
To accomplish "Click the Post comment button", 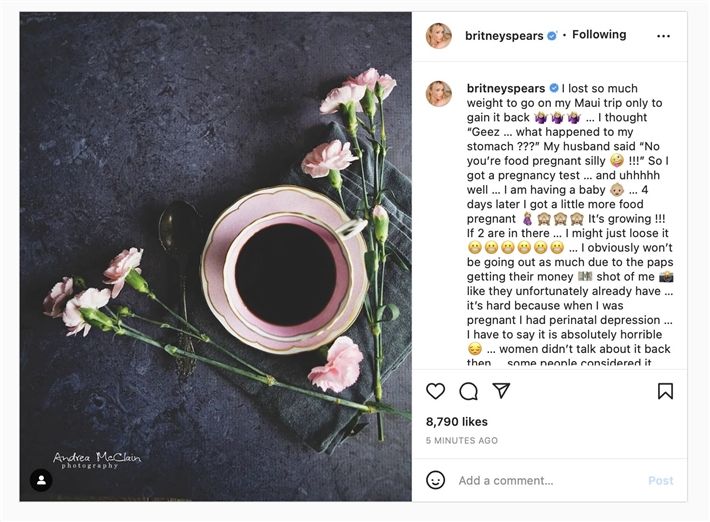I will [660, 480].
